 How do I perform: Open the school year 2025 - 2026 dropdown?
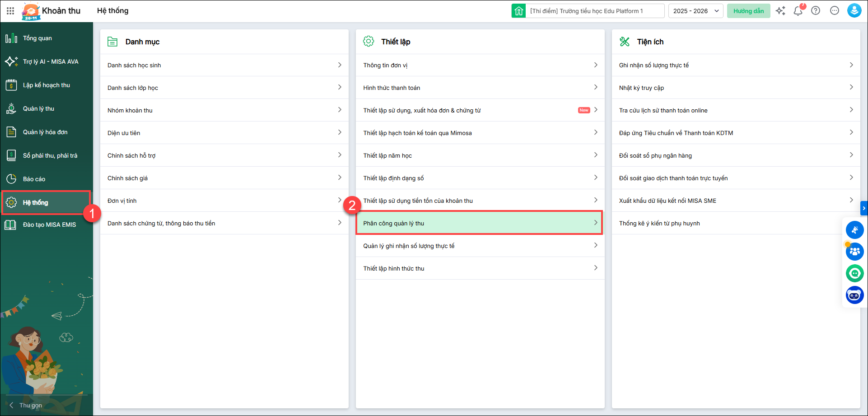[x=695, y=11]
